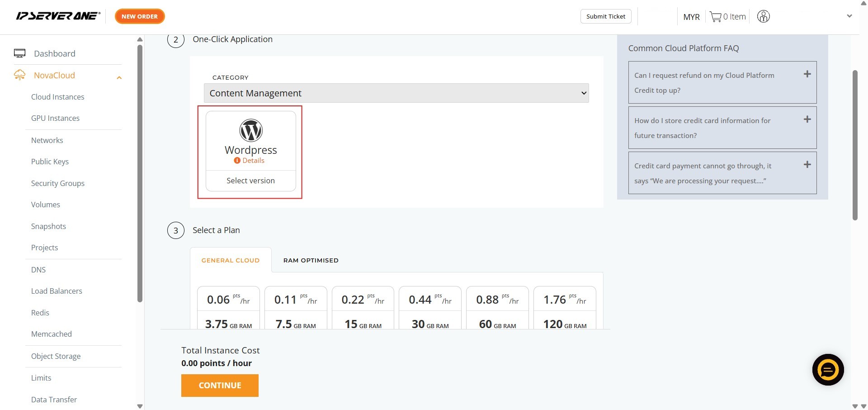Click the Dashboard monitor icon

(20, 53)
